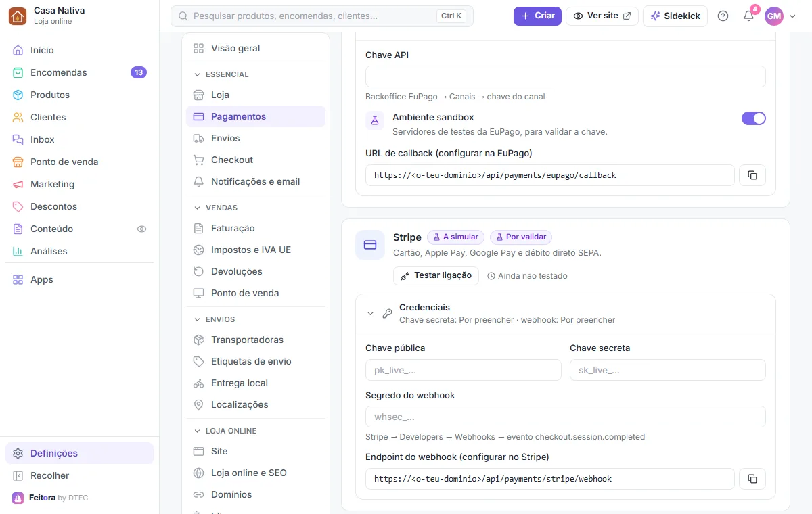Click the Chave pública pk_live field
This screenshot has width=812, height=514.
464,370
